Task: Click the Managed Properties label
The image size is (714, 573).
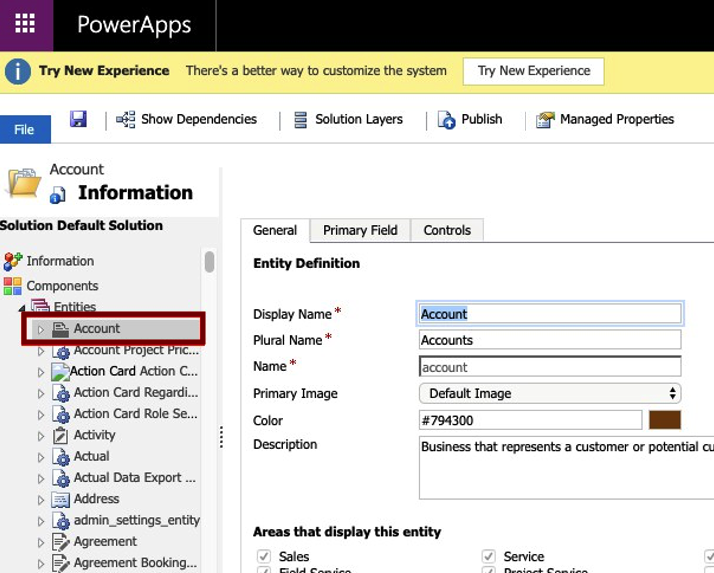Action: (x=617, y=119)
